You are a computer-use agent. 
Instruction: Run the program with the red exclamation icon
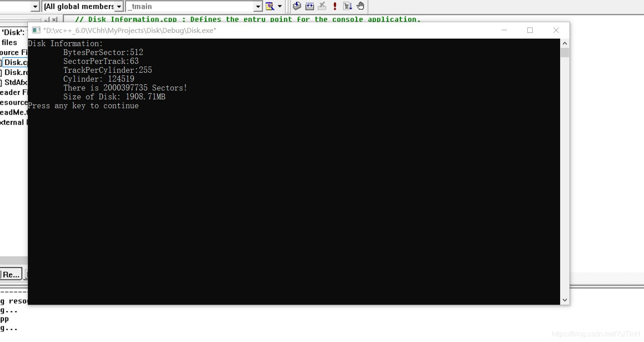pyautogui.click(x=335, y=6)
